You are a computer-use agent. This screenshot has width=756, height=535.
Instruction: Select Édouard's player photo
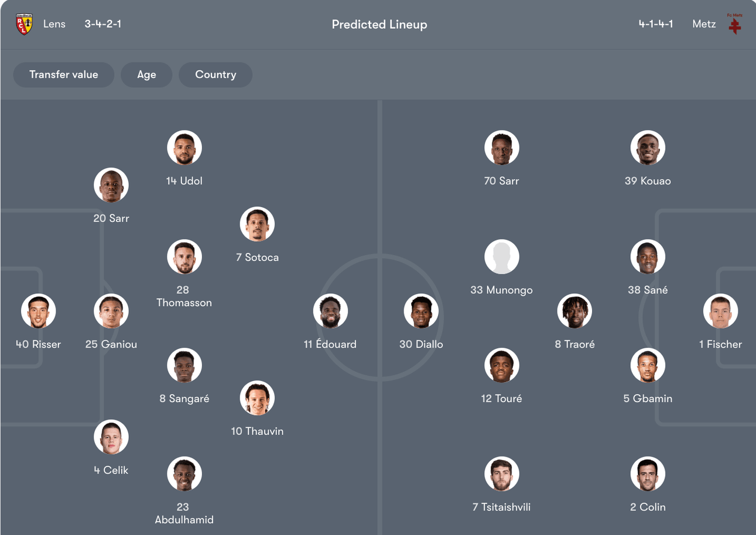[330, 311]
